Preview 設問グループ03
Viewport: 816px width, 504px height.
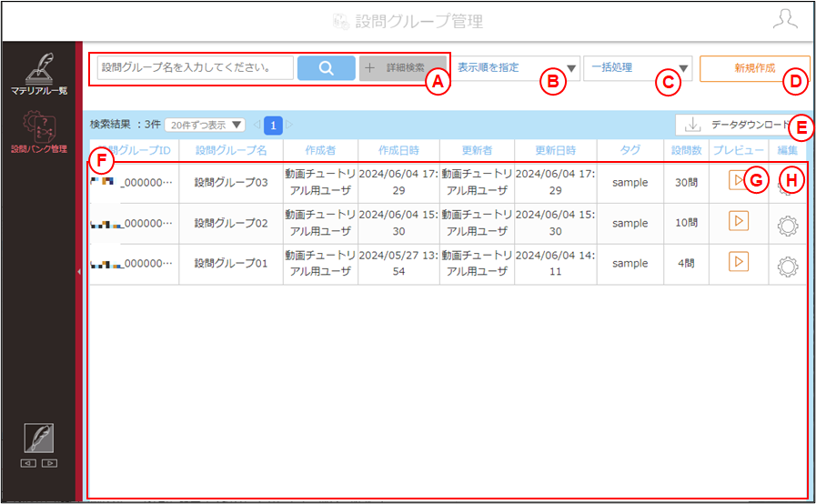click(x=739, y=180)
